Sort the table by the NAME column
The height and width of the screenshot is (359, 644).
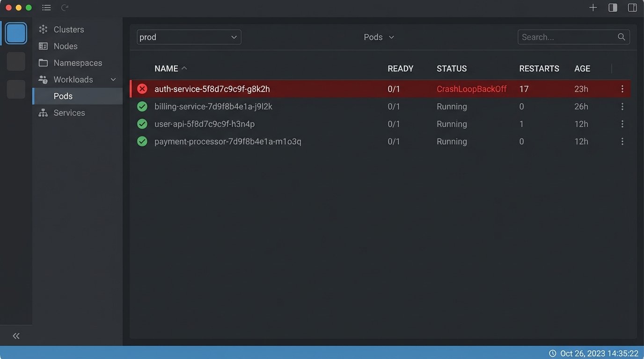(167, 69)
